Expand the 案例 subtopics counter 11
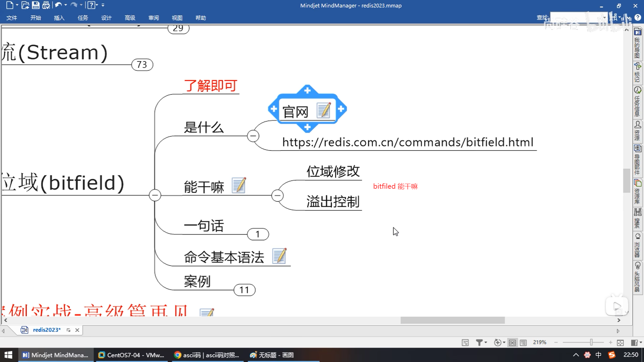644x362 pixels. (x=244, y=290)
